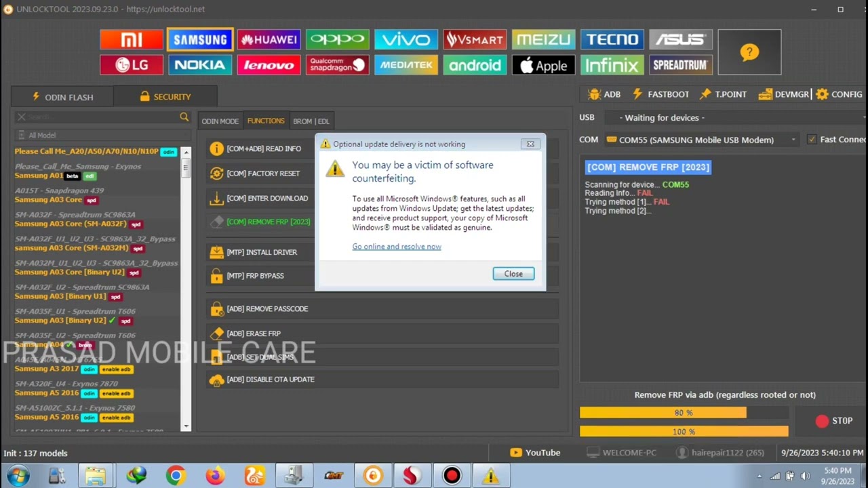Dismiss the dialog with its X button
Image resolution: width=868 pixels, height=488 pixels.
[x=530, y=144]
